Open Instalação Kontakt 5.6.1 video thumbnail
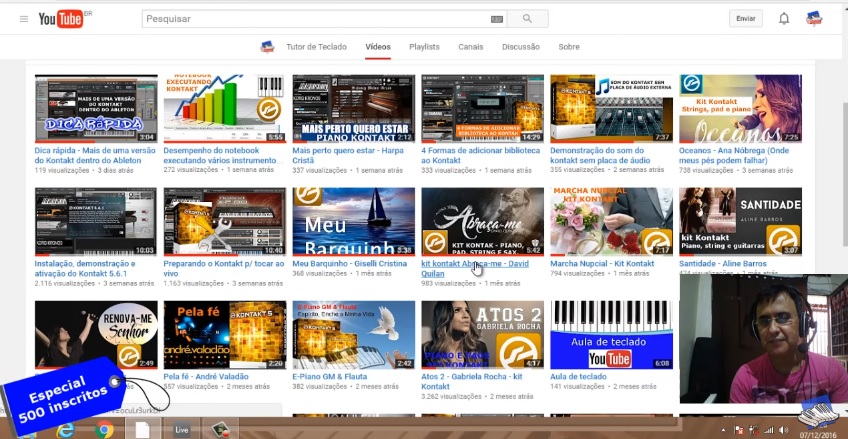 96,222
